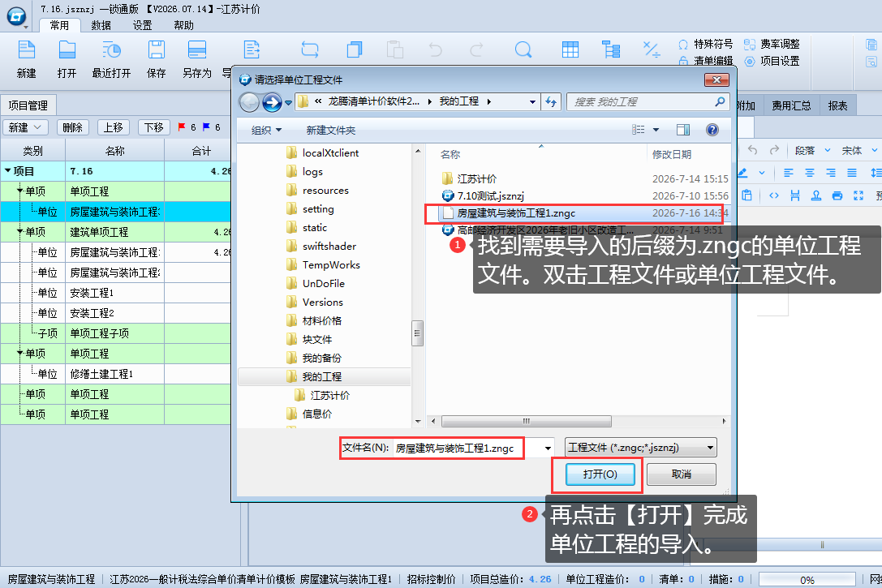The image size is (882, 588).
Task: Click the red flag marker icon
Action: (x=182, y=127)
